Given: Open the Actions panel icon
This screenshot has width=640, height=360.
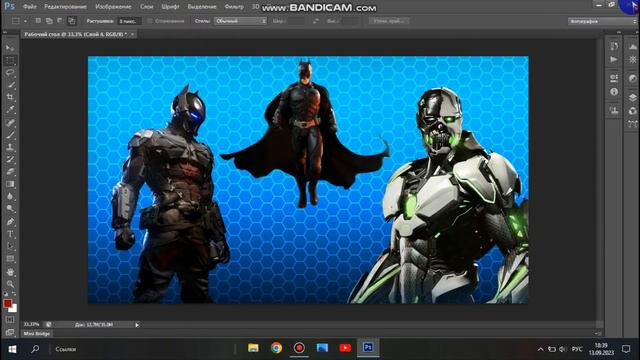Looking at the screenshot, I should pyautogui.click(x=614, y=60).
